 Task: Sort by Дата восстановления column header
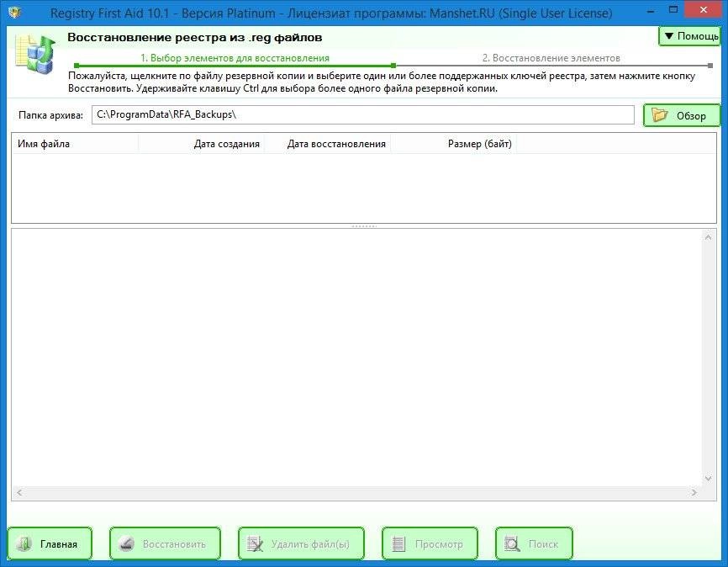[x=327, y=144]
